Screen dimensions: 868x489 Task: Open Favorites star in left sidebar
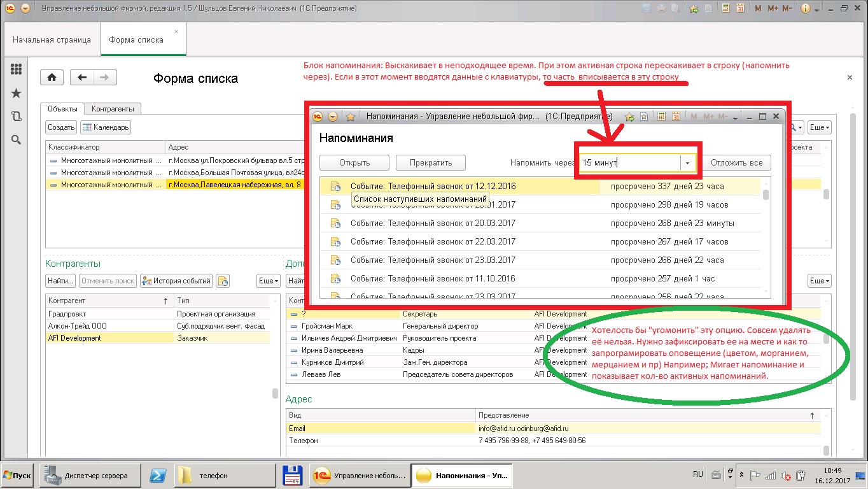click(17, 94)
